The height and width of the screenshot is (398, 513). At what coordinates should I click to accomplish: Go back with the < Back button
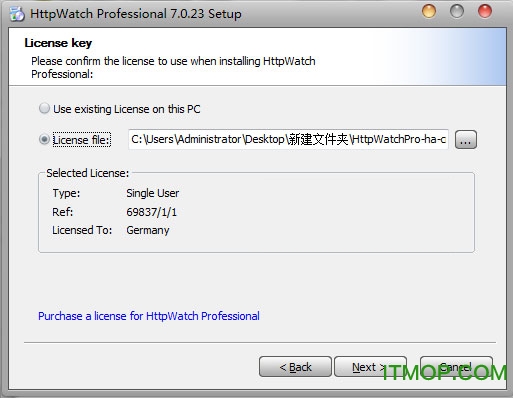pos(295,367)
